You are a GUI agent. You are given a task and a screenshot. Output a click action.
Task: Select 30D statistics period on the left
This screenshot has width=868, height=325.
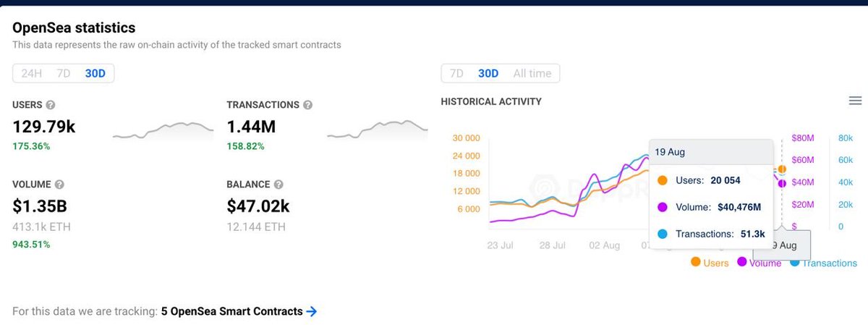click(95, 73)
